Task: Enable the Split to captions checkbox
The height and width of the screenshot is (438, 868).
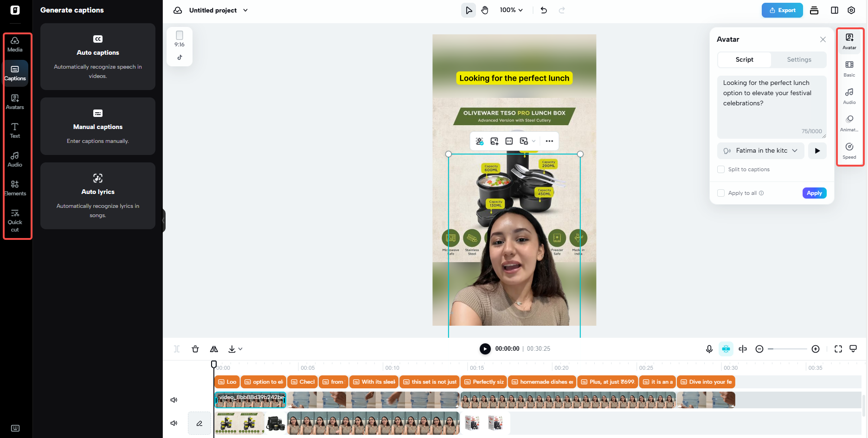Action: [x=721, y=169]
